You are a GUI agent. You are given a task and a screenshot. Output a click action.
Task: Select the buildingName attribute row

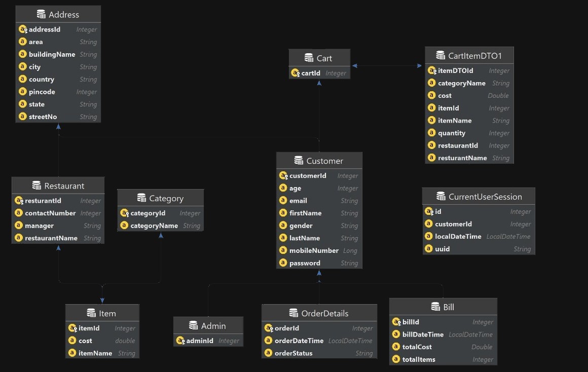tap(52, 54)
